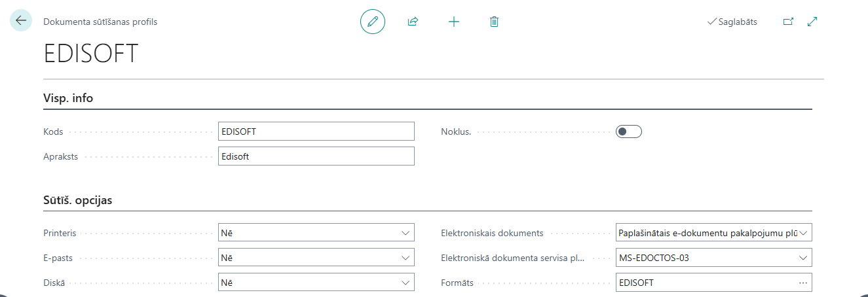
Task: Open the share icon menu
Action: [x=413, y=22]
